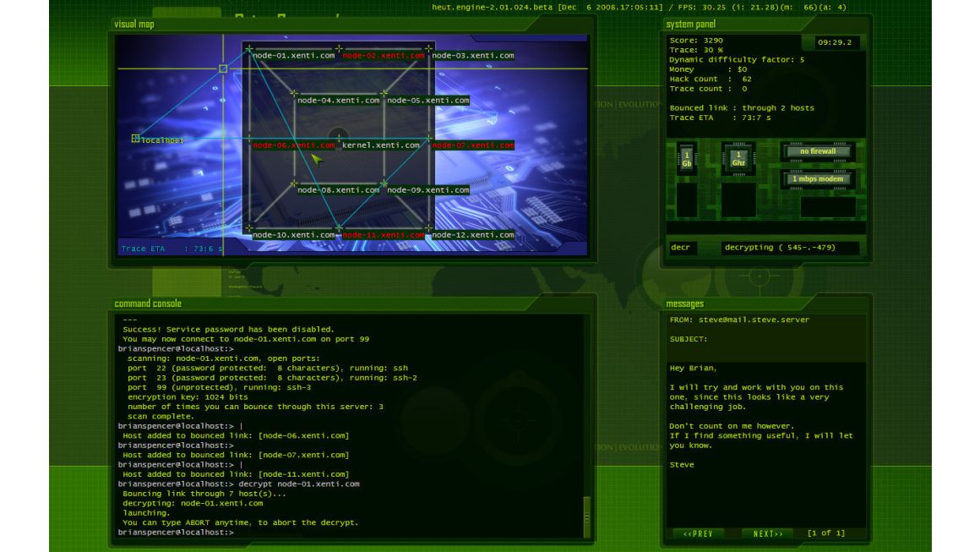
Task: Select the 'no firewall' hardware slot
Action: 818,151
